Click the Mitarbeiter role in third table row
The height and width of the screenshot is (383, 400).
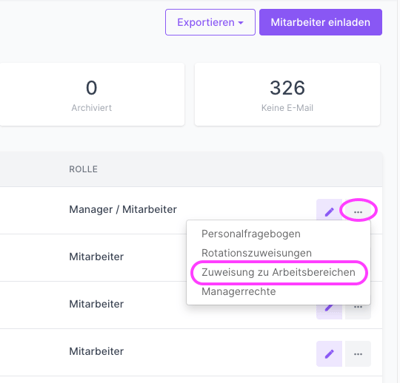point(96,304)
